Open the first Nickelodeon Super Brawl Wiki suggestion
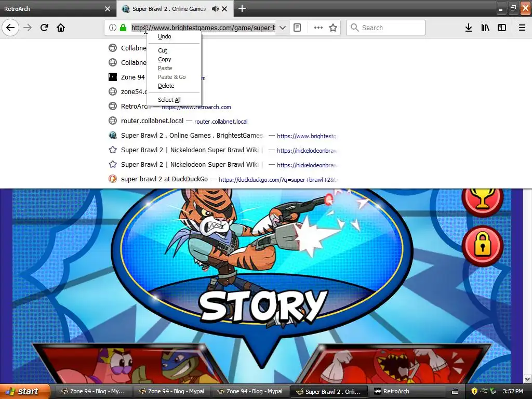The width and height of the screenshot is (532, 399). click(222, 150)
